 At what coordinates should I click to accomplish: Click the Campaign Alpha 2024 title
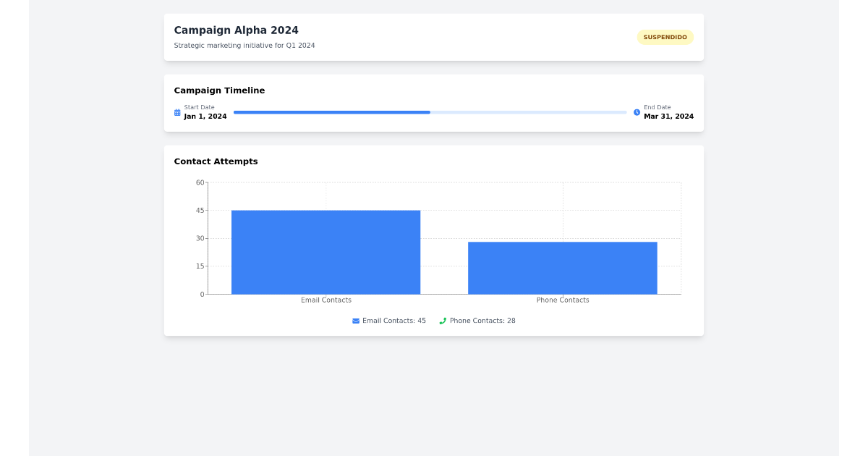pyautogui.click(x=236, y=30)
